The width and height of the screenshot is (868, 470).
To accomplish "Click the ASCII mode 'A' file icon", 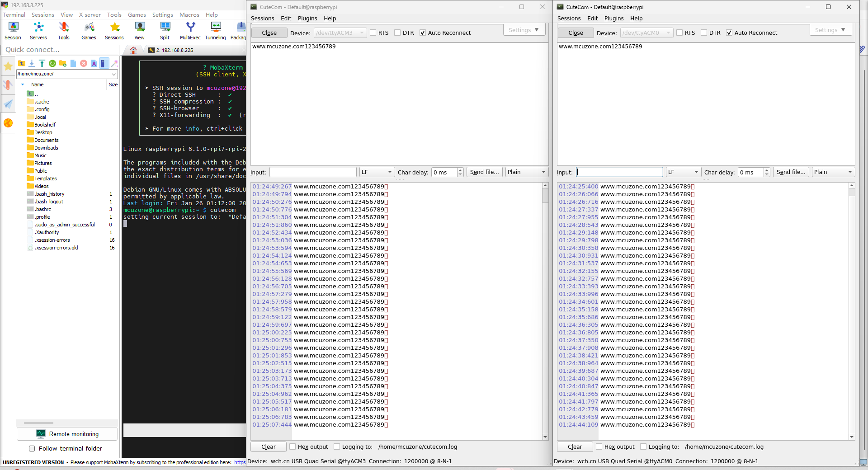I will click(x=94, y=63).
